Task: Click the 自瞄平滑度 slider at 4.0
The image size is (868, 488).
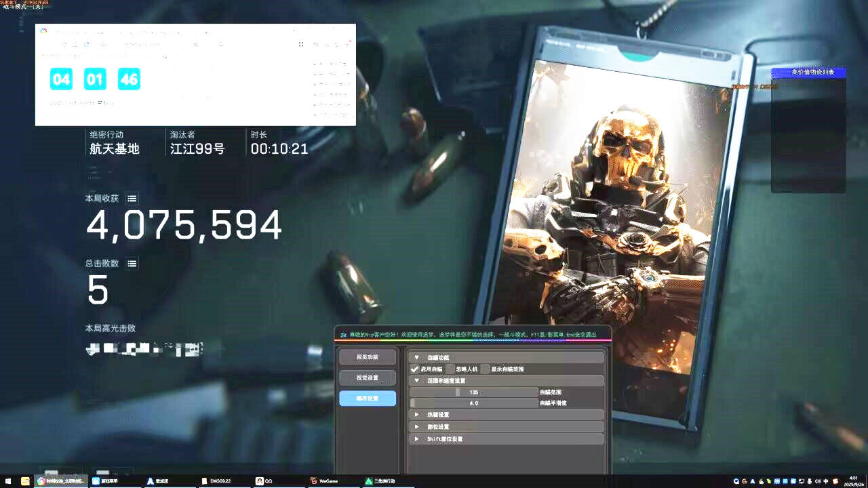Action: pos(474,403)
